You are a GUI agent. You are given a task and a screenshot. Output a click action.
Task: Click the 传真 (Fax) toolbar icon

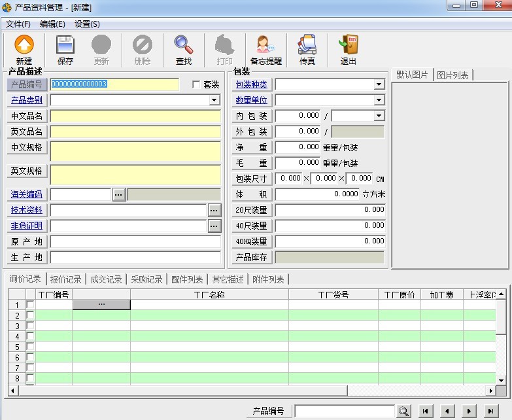coord(307,45)
